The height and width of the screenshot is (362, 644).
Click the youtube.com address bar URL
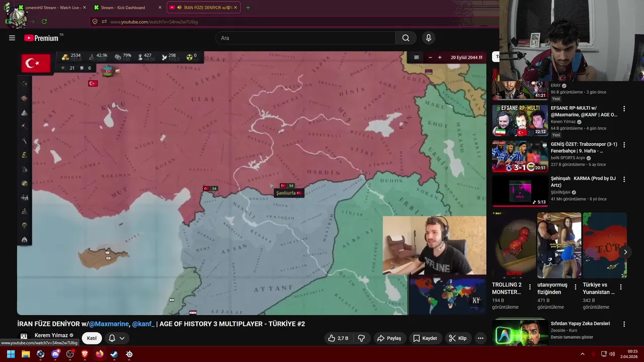coord(154,22)
